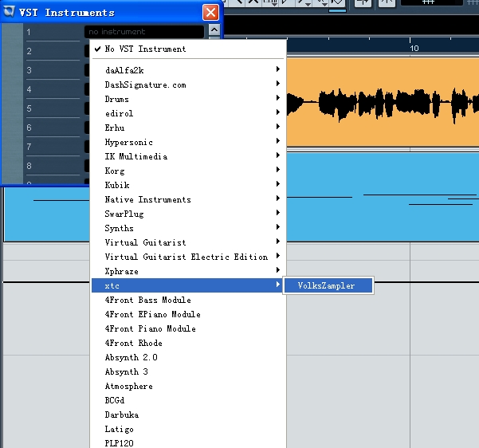Click the VST Instruments title bar icon

coord(9,11)
